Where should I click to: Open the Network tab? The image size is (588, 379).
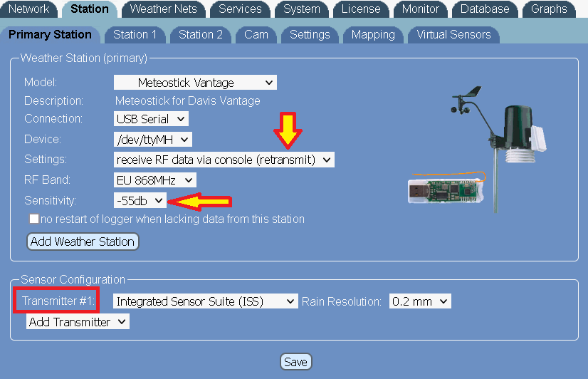29,9
